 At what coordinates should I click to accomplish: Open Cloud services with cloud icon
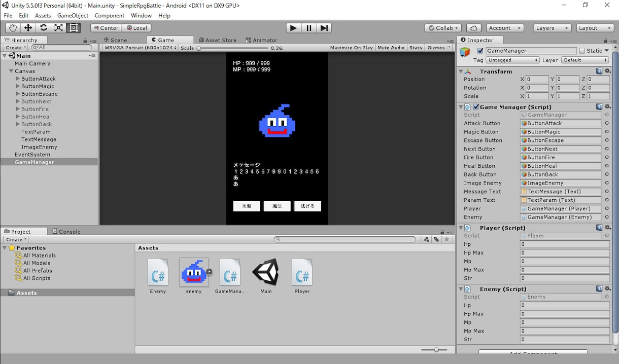click(473, 28)
